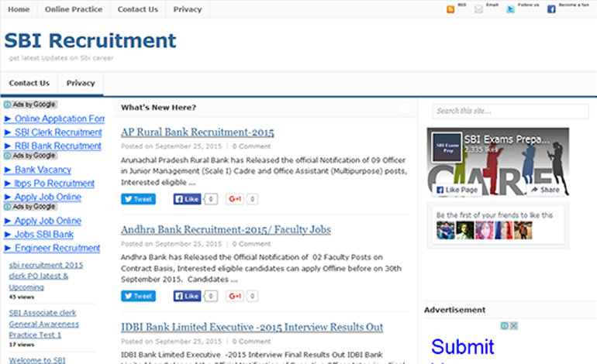Image resolution: width=597 pixels, height=364 pixels.
Task: Open Contact Us in top menu
Action: (137, 9)
